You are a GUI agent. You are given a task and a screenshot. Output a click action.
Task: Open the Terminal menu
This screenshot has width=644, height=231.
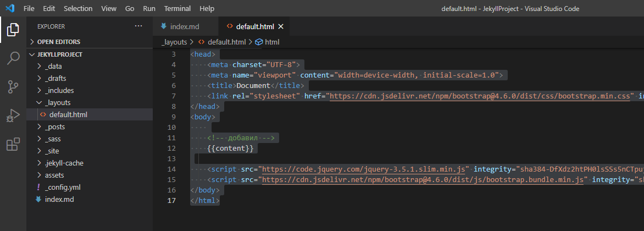(x=177, y=9)
